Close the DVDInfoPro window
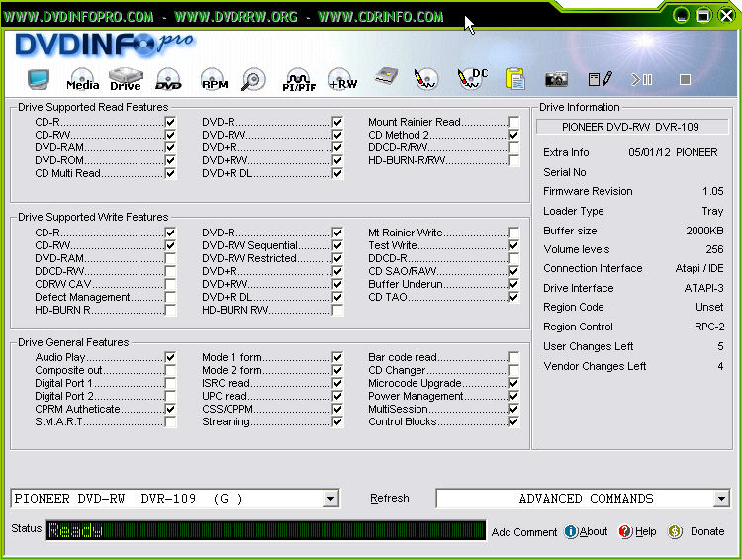 coord(726,16)
